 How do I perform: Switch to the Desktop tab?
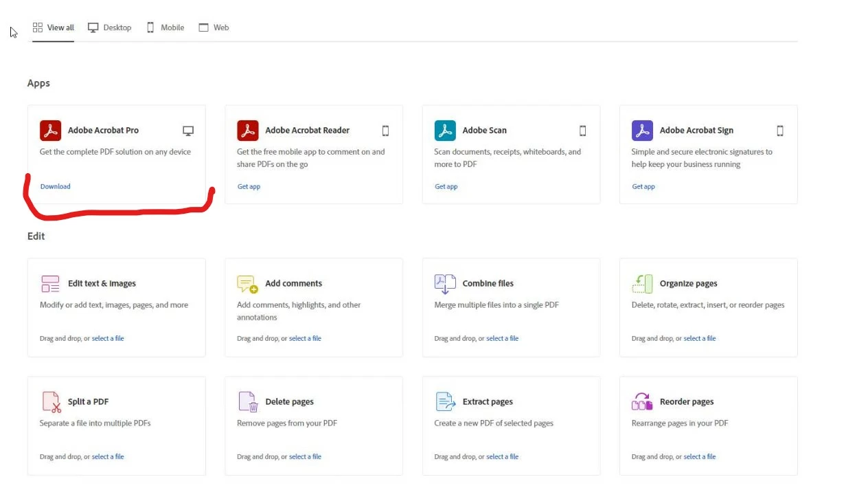pyautogui.click(x=110, y=27)
